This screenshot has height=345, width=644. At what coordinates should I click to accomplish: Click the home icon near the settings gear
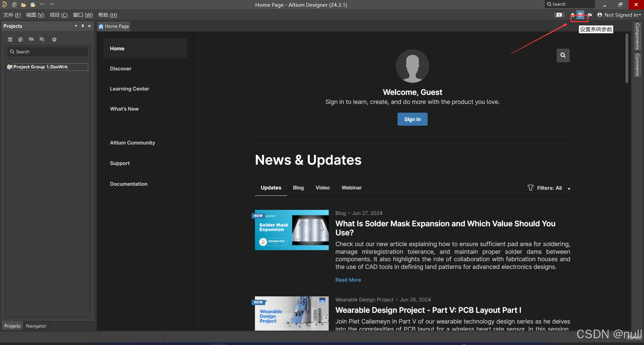[573, 15]
